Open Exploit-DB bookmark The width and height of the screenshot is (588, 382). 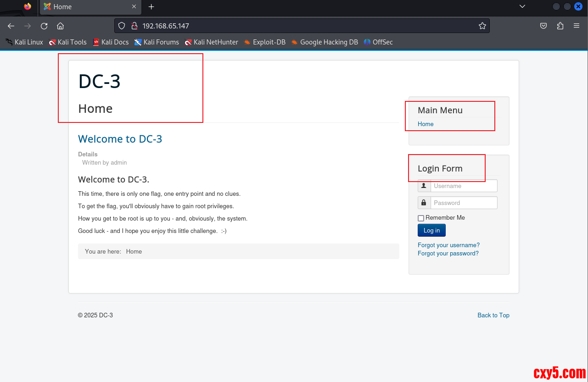click(x=264, y=42)
